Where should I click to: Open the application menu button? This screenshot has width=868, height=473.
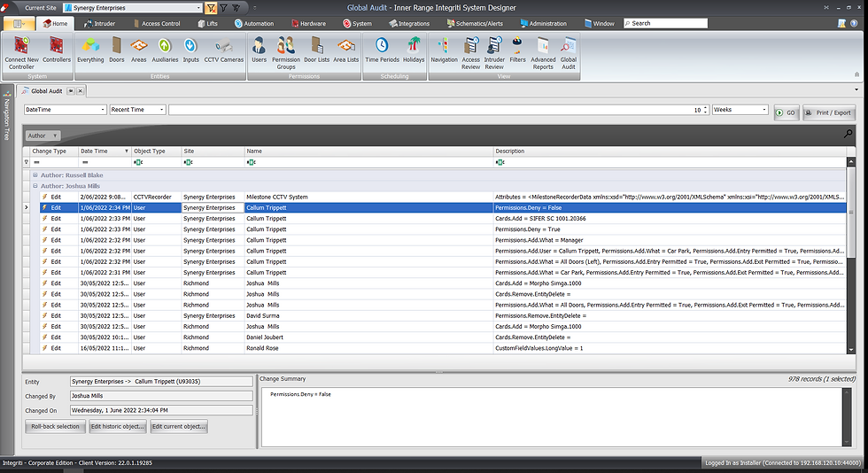[19, 23]
